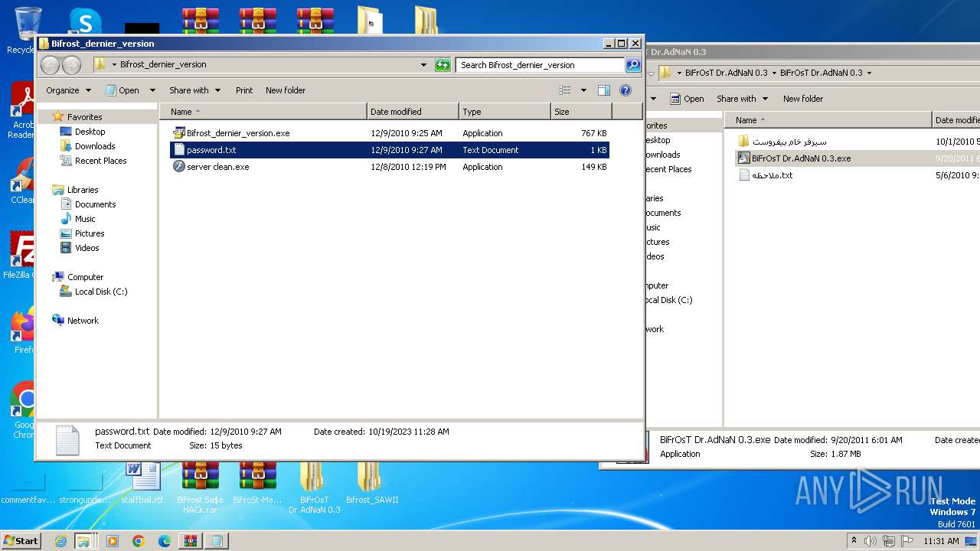Expand the address bar history dropdown

click(x=423, y=65)
